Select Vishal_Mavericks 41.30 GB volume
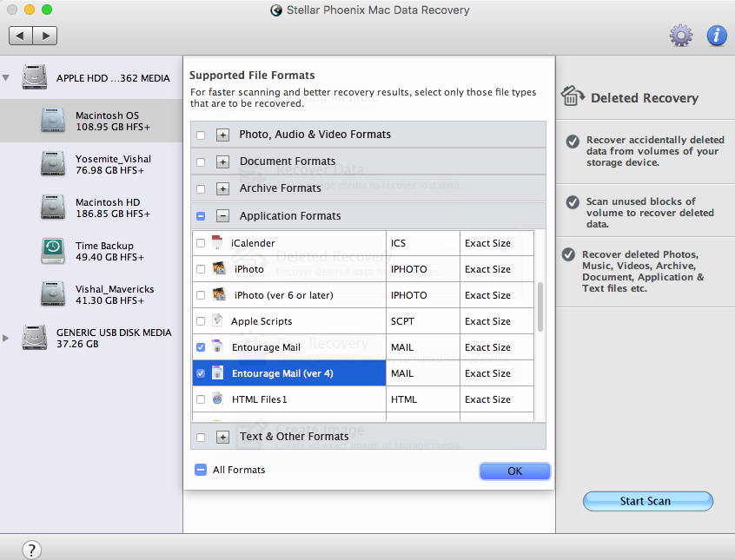Viewport: 735px width, 560px height. [91, 294]
